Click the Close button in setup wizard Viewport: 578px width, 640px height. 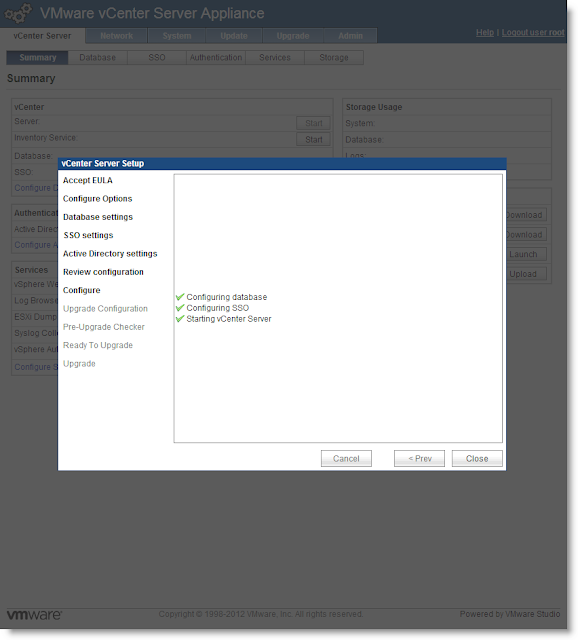pyautogui.click(x=477, y=458)
